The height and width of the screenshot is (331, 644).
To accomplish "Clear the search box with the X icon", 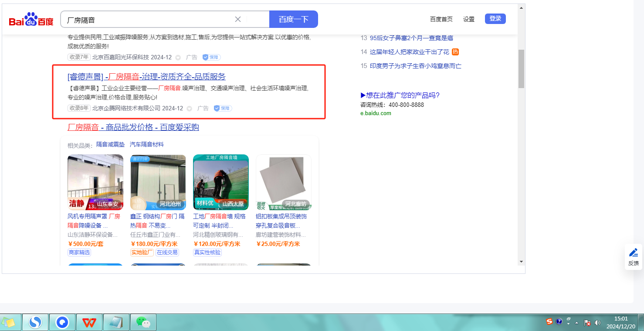I will [238, 19].
